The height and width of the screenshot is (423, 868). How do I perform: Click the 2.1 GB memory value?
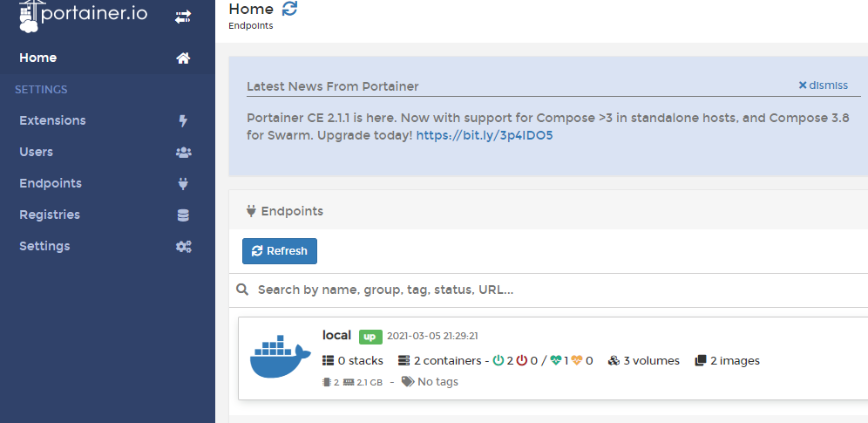pos(370,382)
